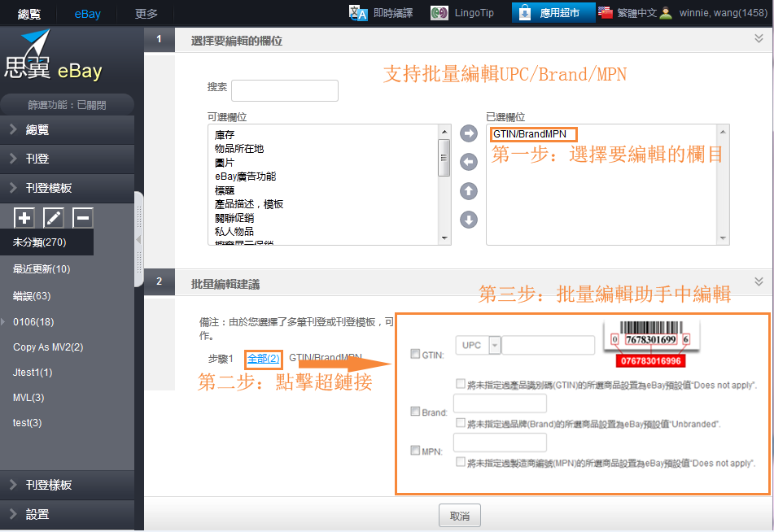Select the test(3) folder
The height and width of the screenshot is (532, 774).
tap(27, 422)
